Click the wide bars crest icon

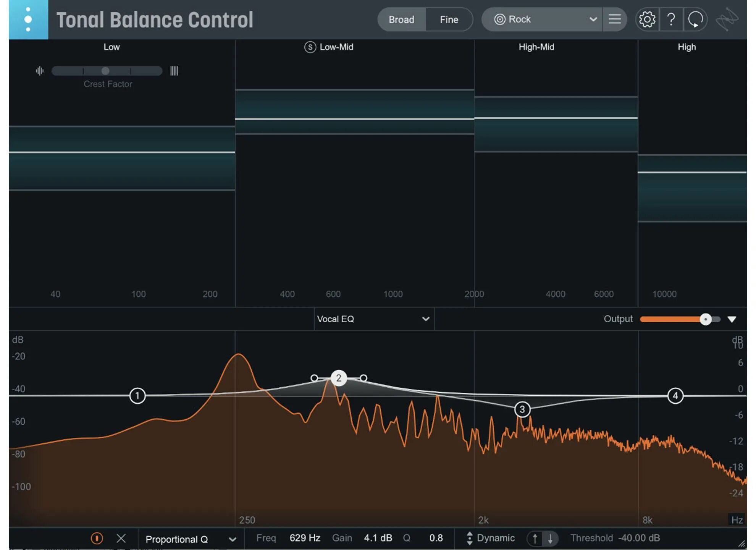point(174,71)
